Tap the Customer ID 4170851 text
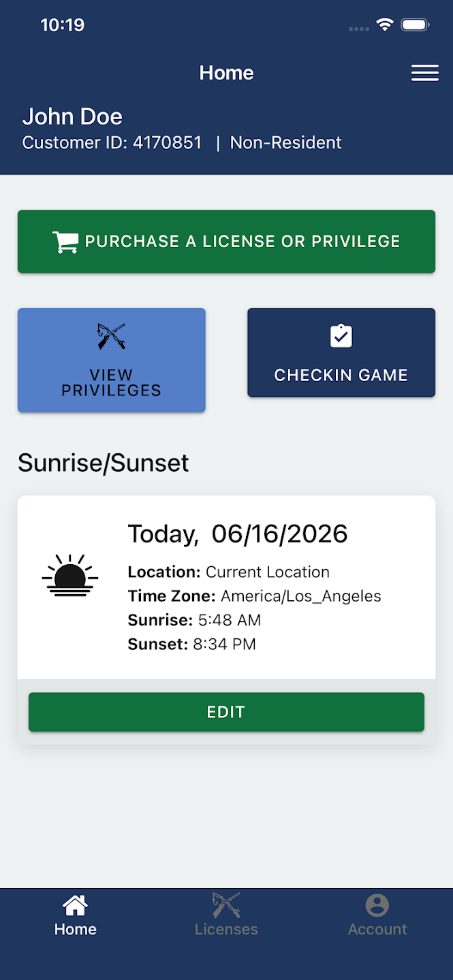The height and width of the screenshot is (980, 453). (112, 143)
